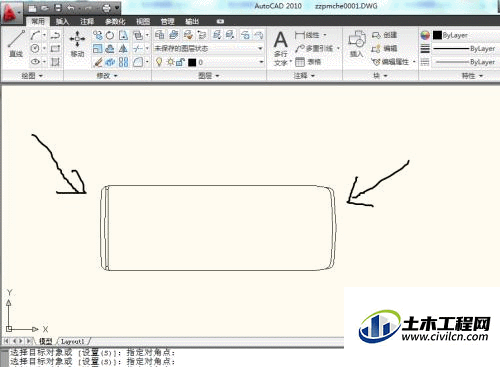Select the Copy tool in 修改 panel
Viewport: 500px width, 367px height.
[x=97, y=35]
